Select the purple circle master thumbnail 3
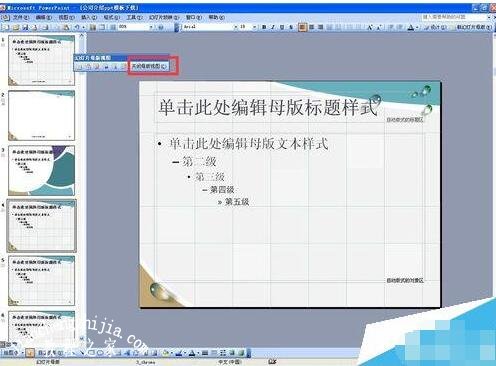This screenshot has width=496, height=366. [41, 170]
